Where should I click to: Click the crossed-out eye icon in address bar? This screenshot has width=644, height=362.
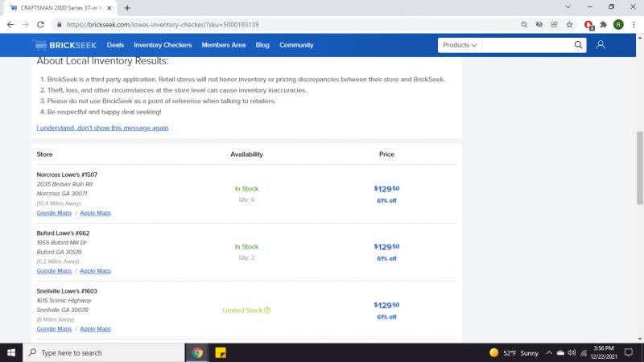[539, 25]
